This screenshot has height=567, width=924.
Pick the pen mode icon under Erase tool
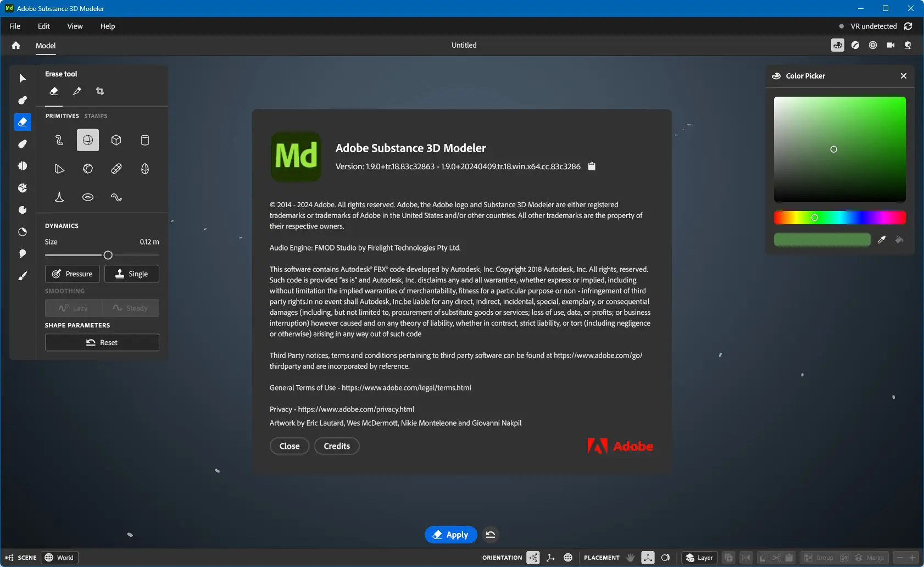click(x=77, y=91)
